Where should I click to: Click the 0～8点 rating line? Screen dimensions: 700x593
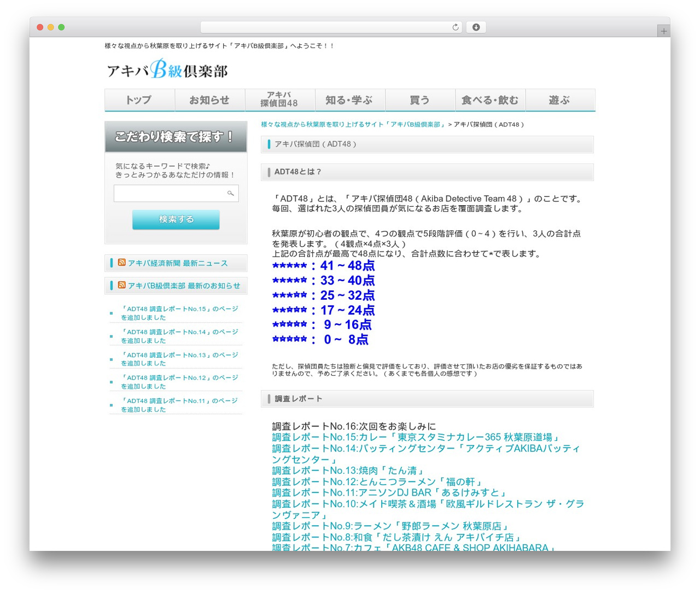coord(320,339)
